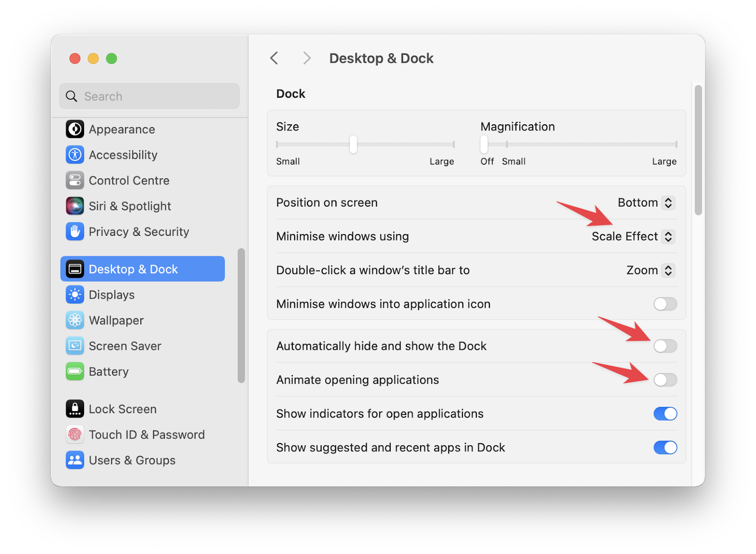Screen dimensions: 756x554
Task: Turn off show suggested apps in Dock
Action: [665, 448]
